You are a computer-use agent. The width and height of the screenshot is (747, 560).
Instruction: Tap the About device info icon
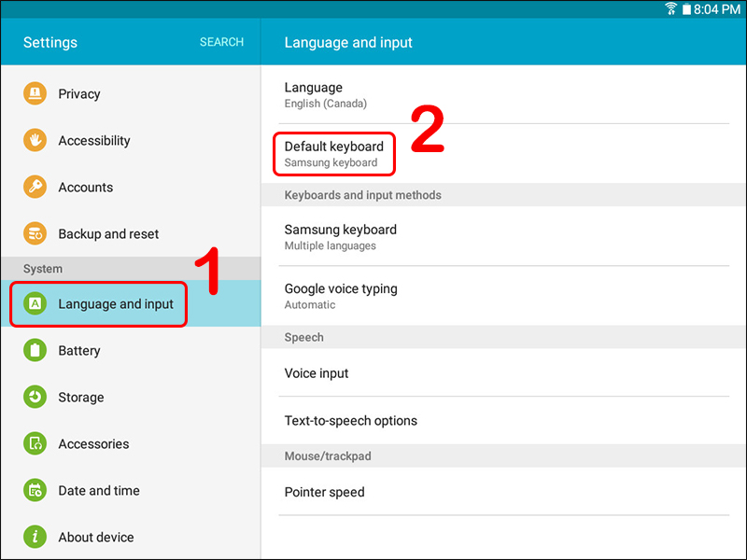[35, 537]
